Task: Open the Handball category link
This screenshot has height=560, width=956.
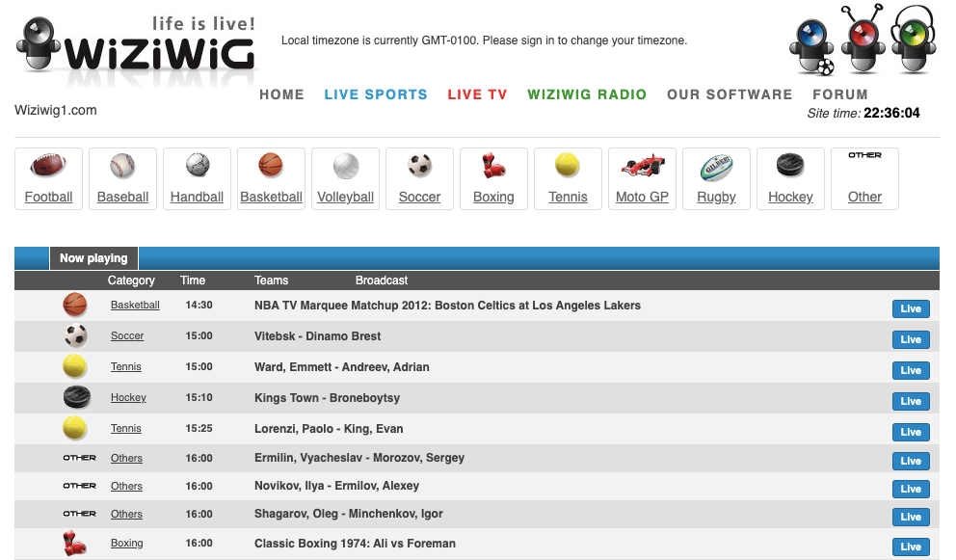Action: pyautogui.click(x=197, y=197)
